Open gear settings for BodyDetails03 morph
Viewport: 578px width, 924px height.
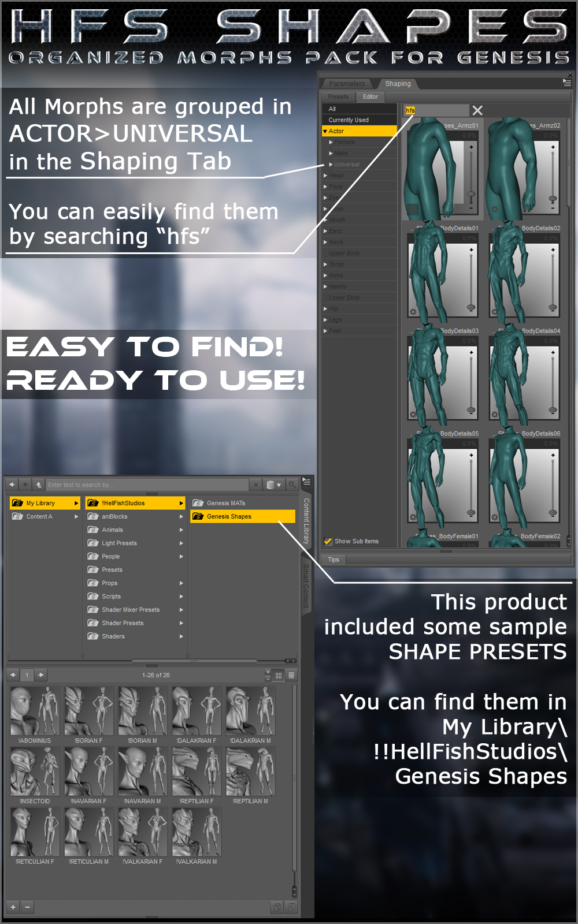pyautogui.click(x=413, y=415)
